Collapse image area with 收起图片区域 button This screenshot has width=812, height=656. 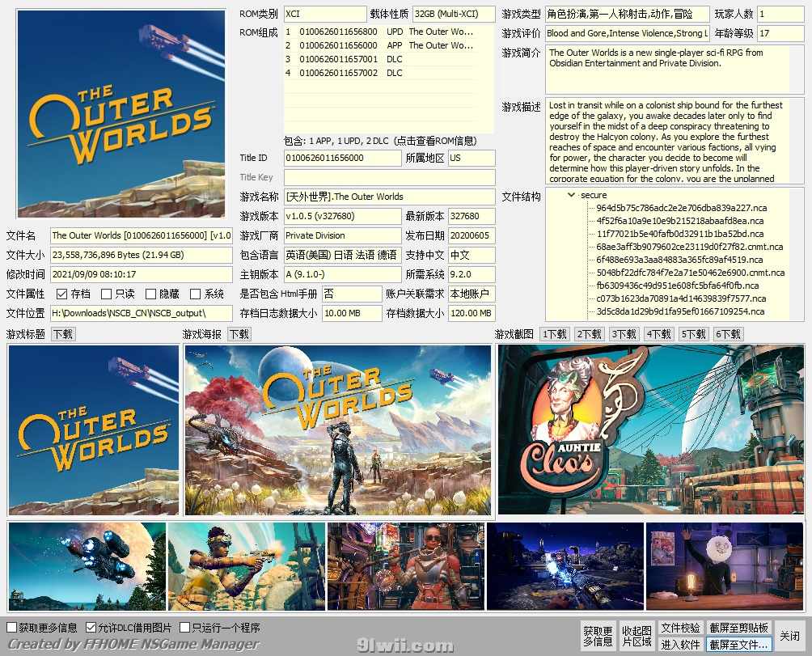[637, 637]
